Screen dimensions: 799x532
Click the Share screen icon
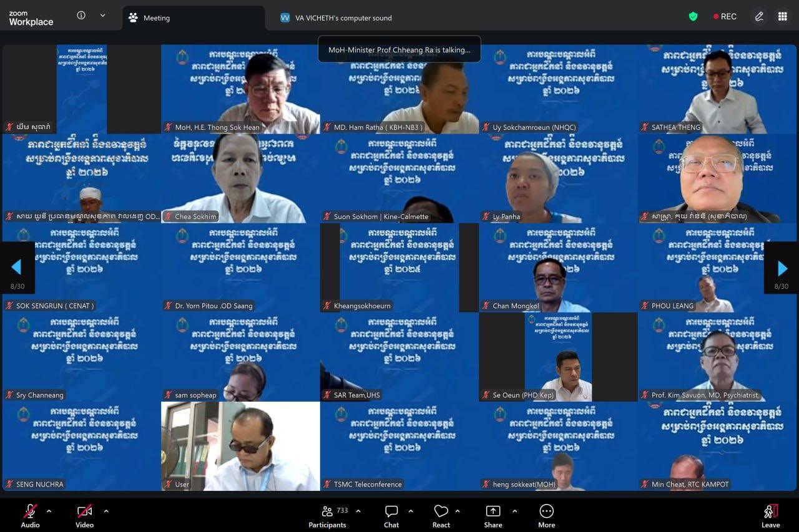click(493, 511)
